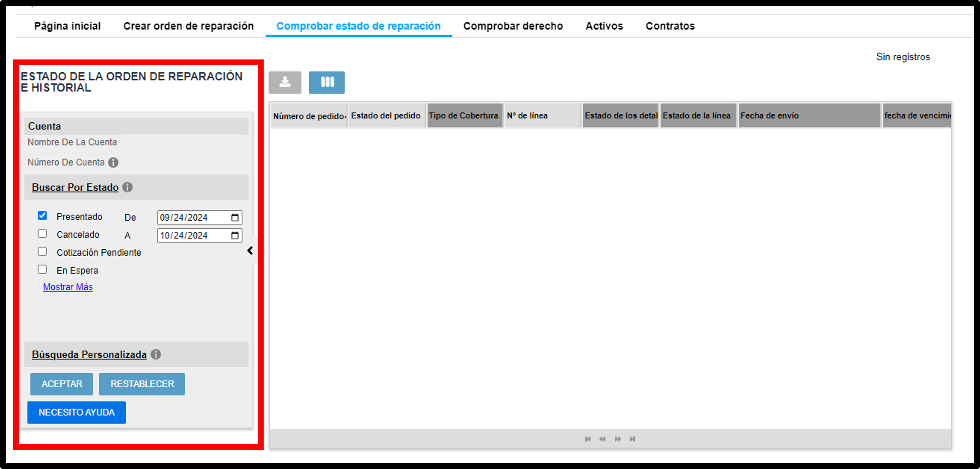Click the Nombre De La Cuenta label
980x469 pixels.
point(72,142)
